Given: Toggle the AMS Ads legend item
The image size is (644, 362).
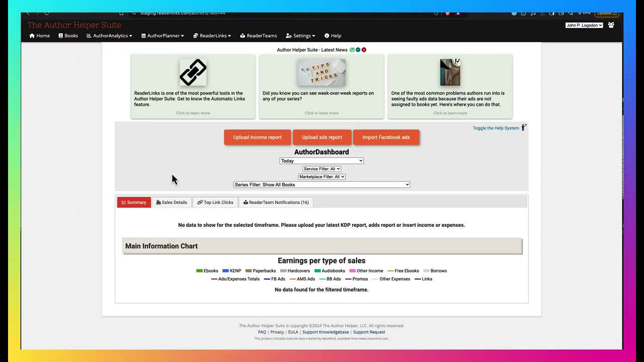Looking at the screenshot, I should point(302,279).
